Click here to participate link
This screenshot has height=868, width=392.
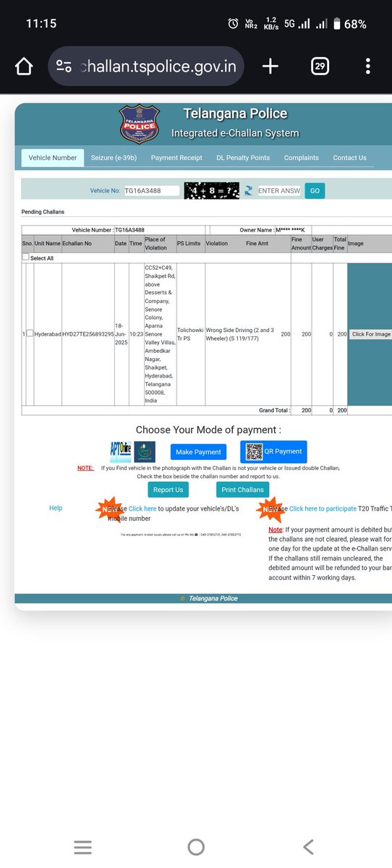[x=323, y=509]
